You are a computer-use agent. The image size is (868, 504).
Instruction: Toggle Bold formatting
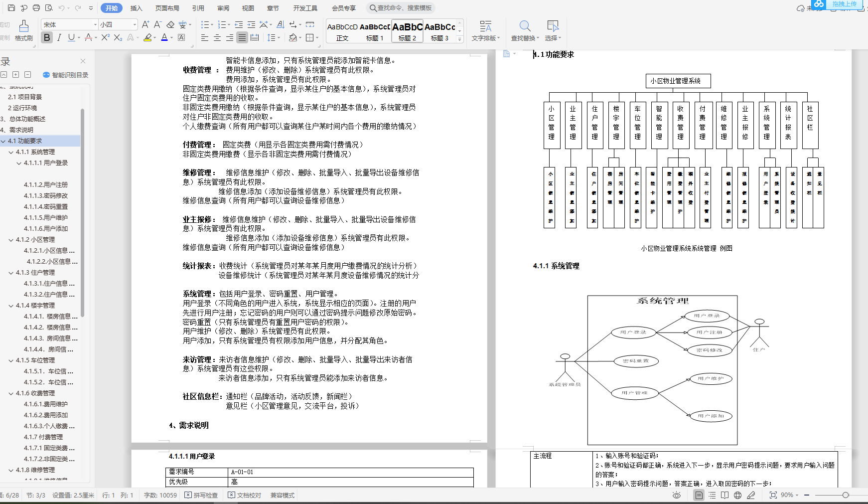[x=47, y=37]
